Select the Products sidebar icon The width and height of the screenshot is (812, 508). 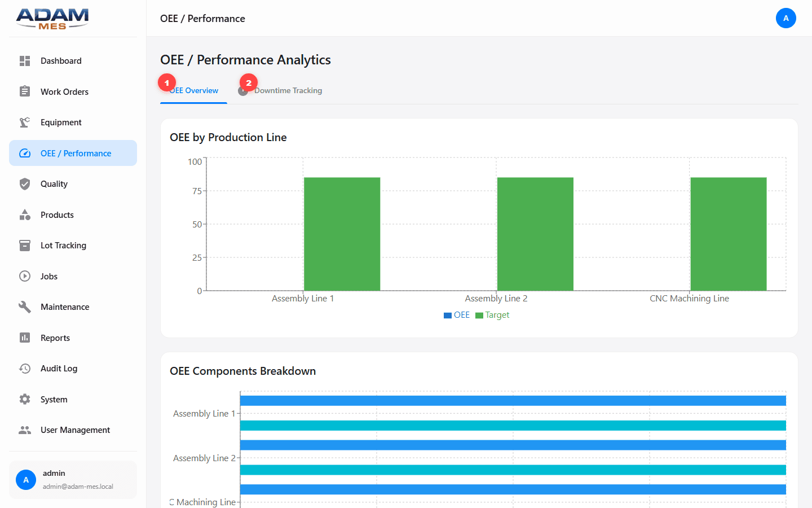pyautogui.click(x=25, y=214)
